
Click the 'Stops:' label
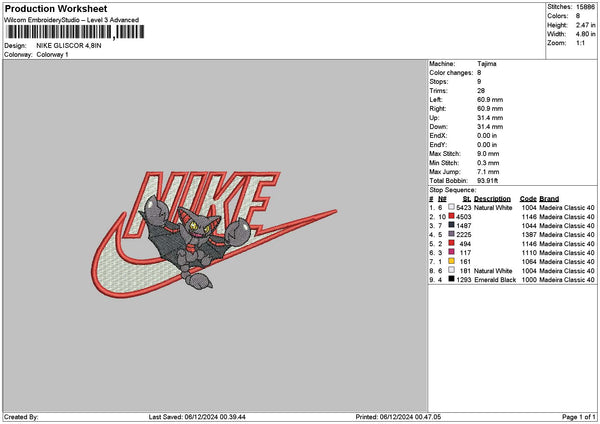tap(439, 82)
